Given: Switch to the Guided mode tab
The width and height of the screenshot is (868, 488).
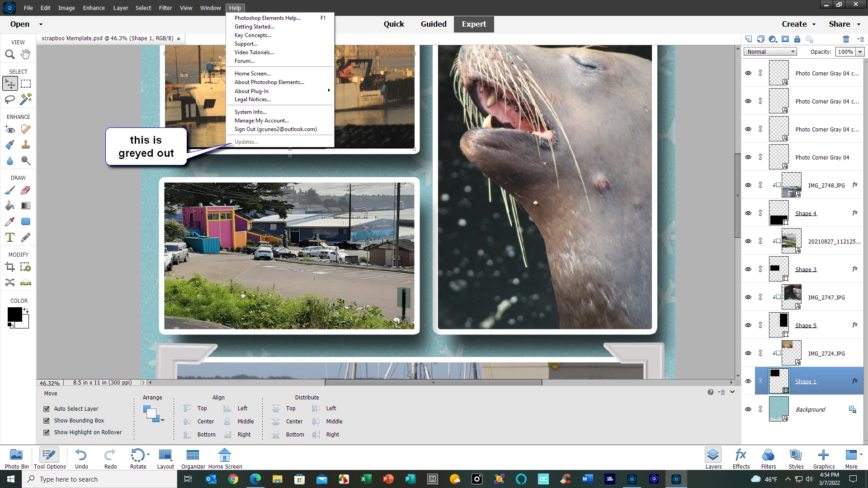Looking at the screenshot, I should [433, 24].
